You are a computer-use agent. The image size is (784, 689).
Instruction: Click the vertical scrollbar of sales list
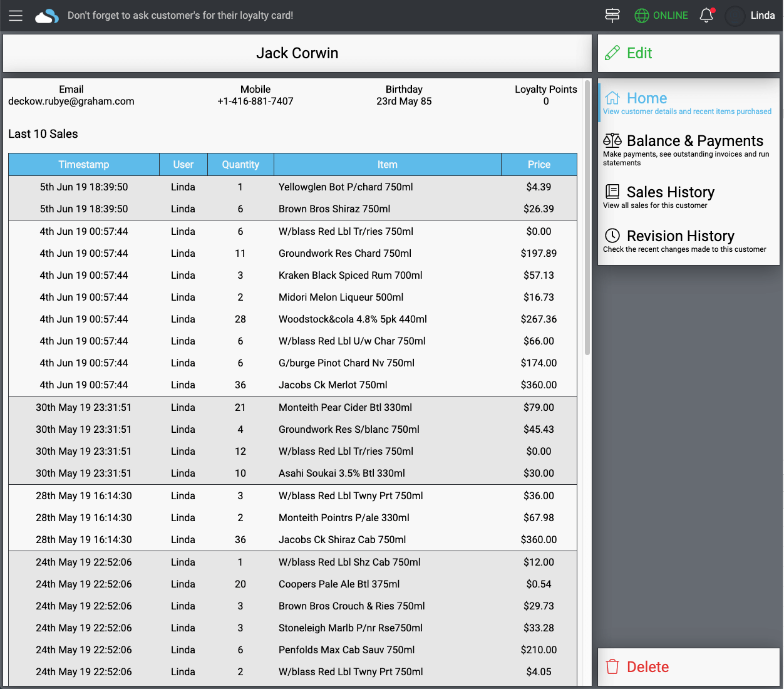(x=587, y=219)
